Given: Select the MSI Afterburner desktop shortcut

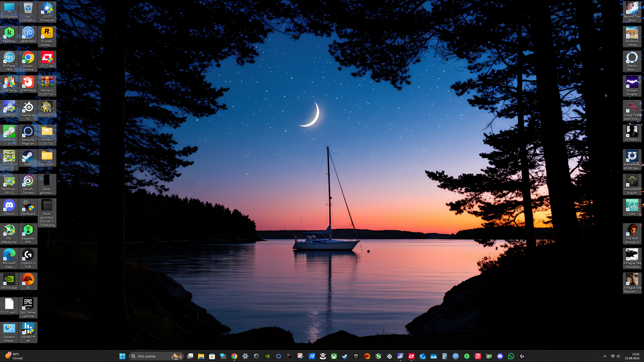Looking at the screenshot, I should coord(9,234).
